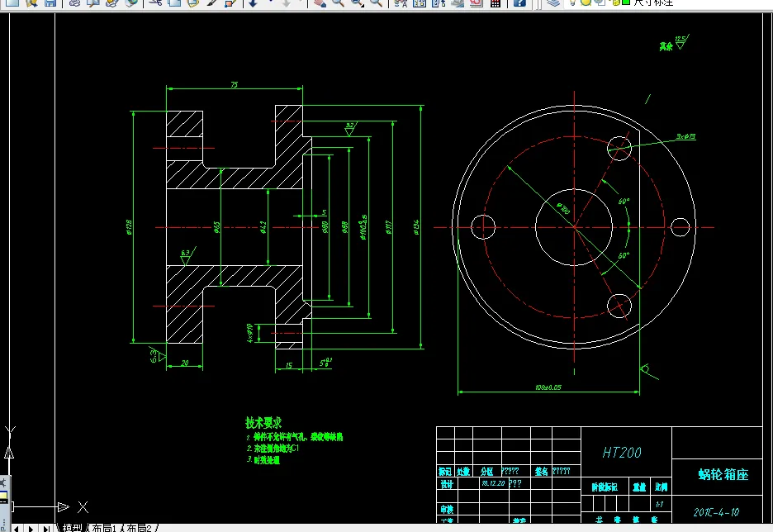The width and height of the screenshot is (773, 532).
Task: Click the Publish toolbar icon
Action: pos(112,3)
